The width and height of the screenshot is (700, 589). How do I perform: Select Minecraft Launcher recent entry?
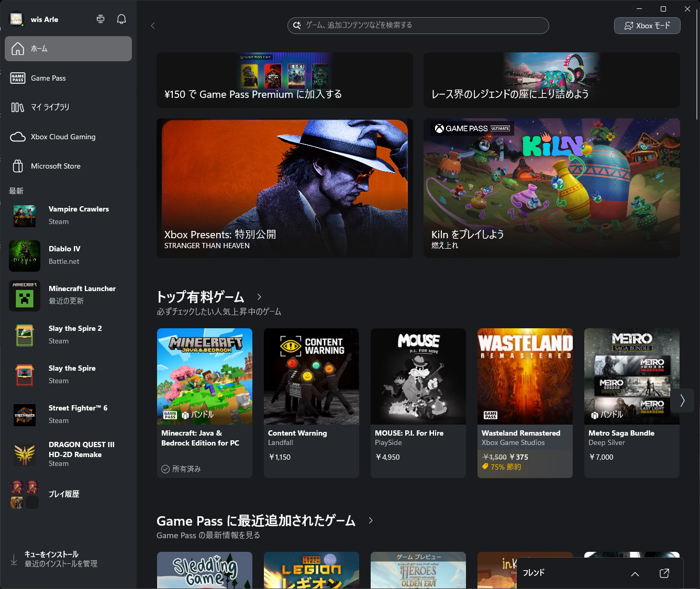click(x=68, y=296)
